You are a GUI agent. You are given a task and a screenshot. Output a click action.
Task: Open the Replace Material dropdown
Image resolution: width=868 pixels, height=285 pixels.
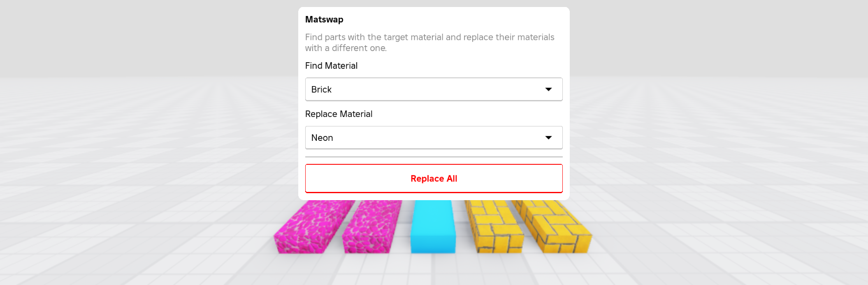[x=433, y=137]
